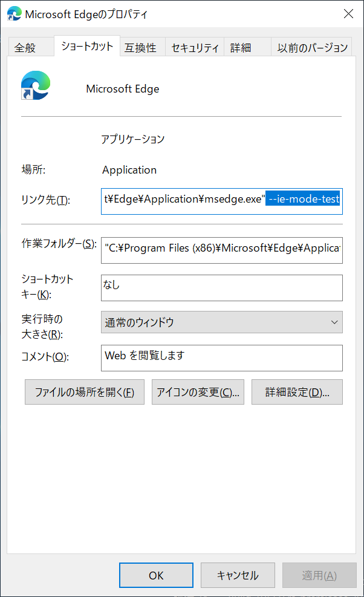Close the properties dialog with X

pos(348,14)
